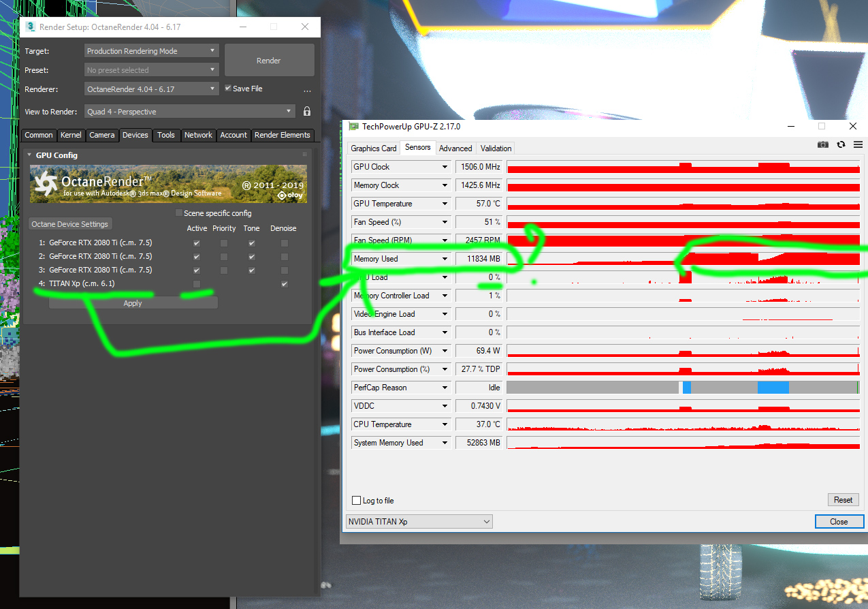Uncheck Denoise for TITAN Xp
The width and height of the screenshot is (868, 609).
(285, 284)
